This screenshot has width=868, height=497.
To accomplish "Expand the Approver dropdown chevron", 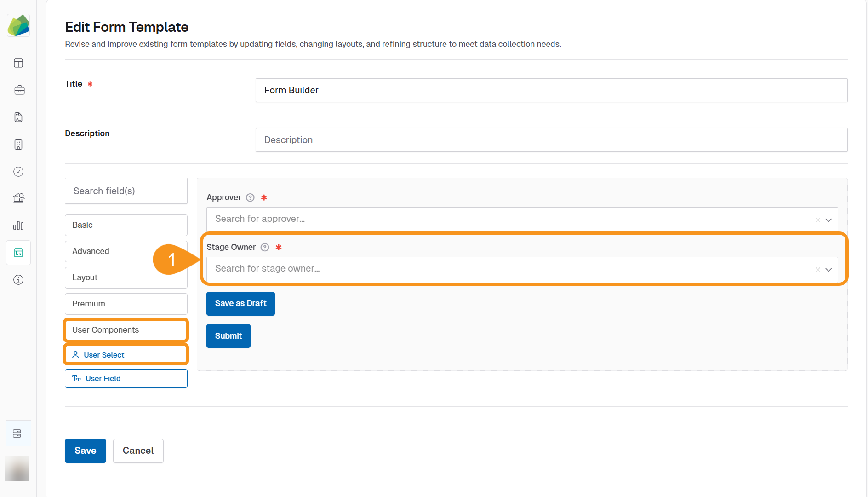I will [x=828, y=220].
